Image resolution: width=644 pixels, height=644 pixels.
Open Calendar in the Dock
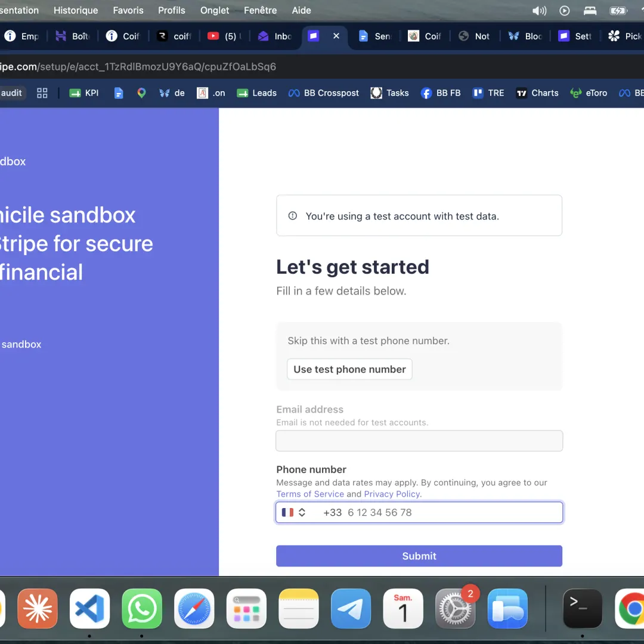click(403, 608)
